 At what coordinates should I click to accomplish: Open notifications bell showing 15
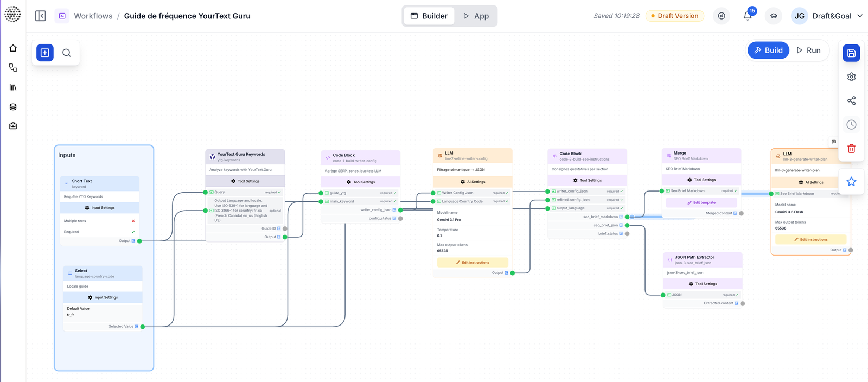coord(748,16)
